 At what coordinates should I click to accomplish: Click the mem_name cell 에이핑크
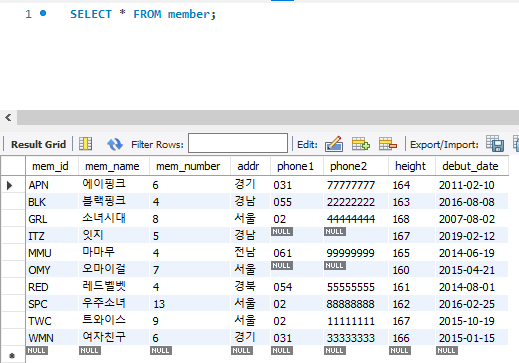(x=114, y=185)
